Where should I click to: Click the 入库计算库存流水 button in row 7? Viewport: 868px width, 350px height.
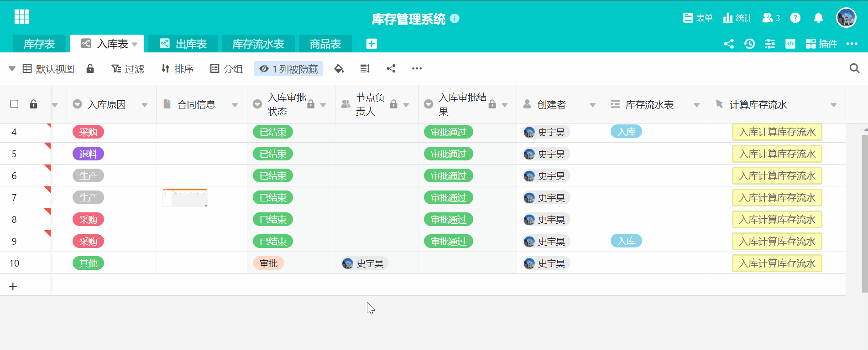[777, 198]
